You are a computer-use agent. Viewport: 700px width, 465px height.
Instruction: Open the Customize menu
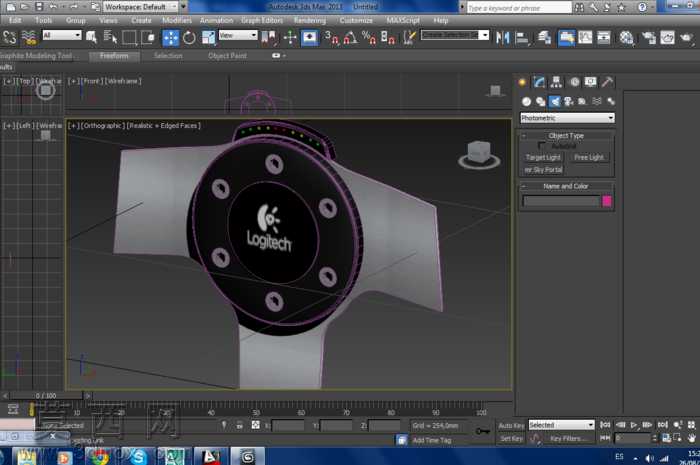[356, 20]
